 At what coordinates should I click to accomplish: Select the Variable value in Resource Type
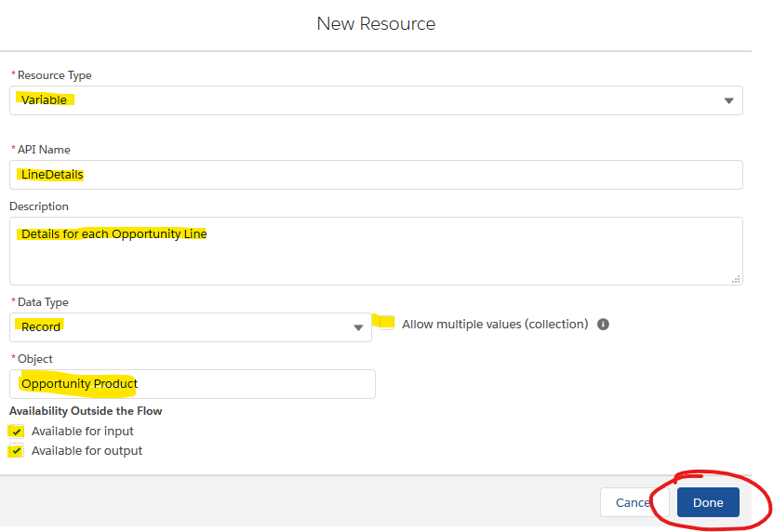(x=44, y=100)
